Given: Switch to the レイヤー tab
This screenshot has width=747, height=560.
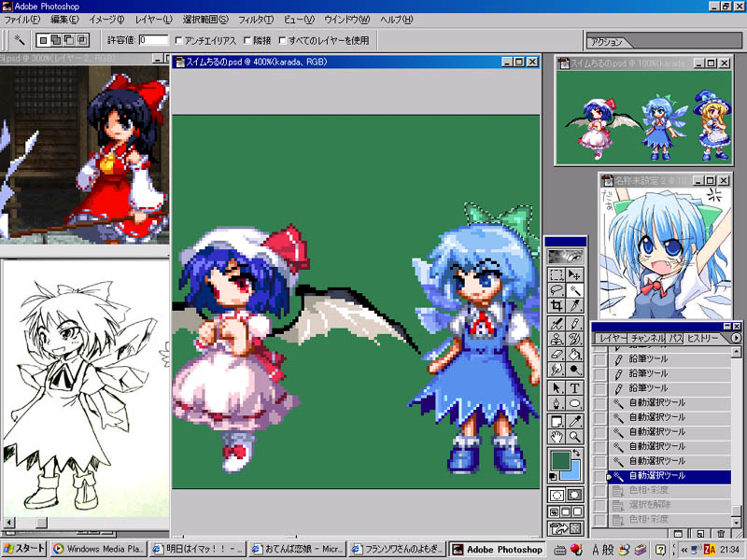Looking at the screenshot, I should 611,338.
